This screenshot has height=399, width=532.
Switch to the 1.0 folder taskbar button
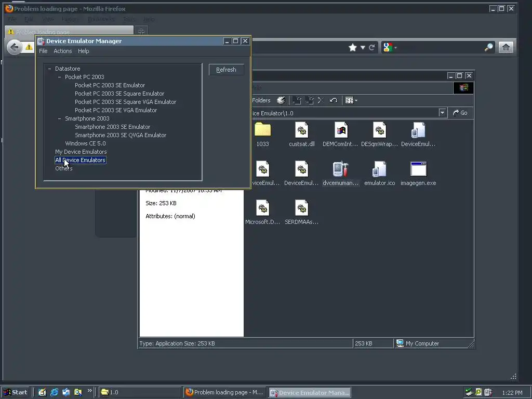click(x=139, y=392)
